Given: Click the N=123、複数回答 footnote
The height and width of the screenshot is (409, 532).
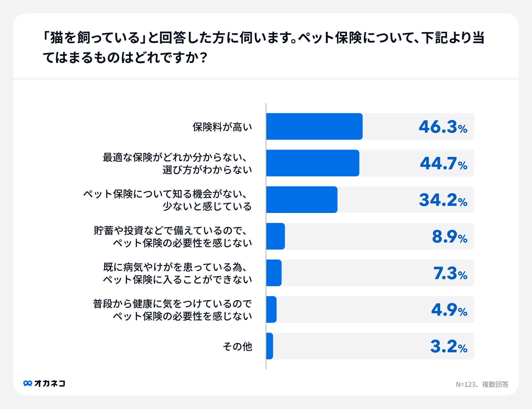Looking at the screenshot, I should pyautogui.click(x=482, y=384).
